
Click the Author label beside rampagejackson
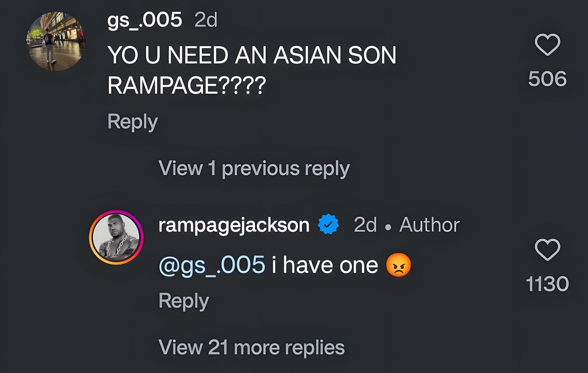click(x=430, y=225)
